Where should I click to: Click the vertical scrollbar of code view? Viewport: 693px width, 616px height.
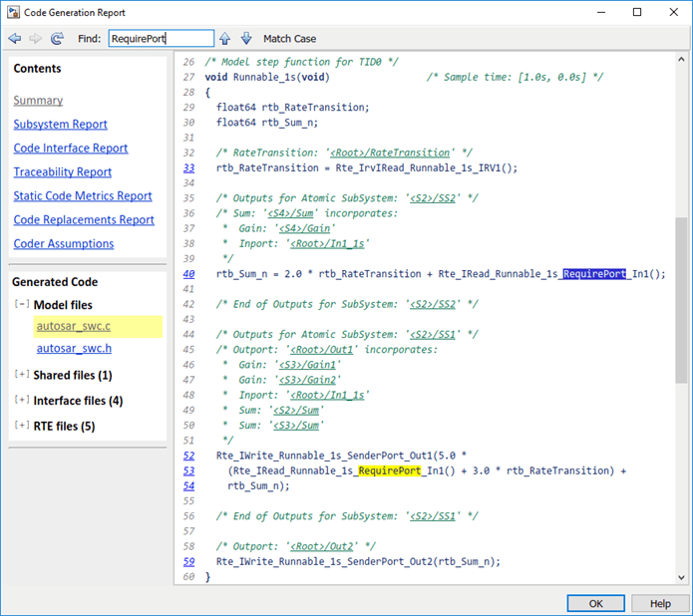pyautogui.click(x=681, y=299)
